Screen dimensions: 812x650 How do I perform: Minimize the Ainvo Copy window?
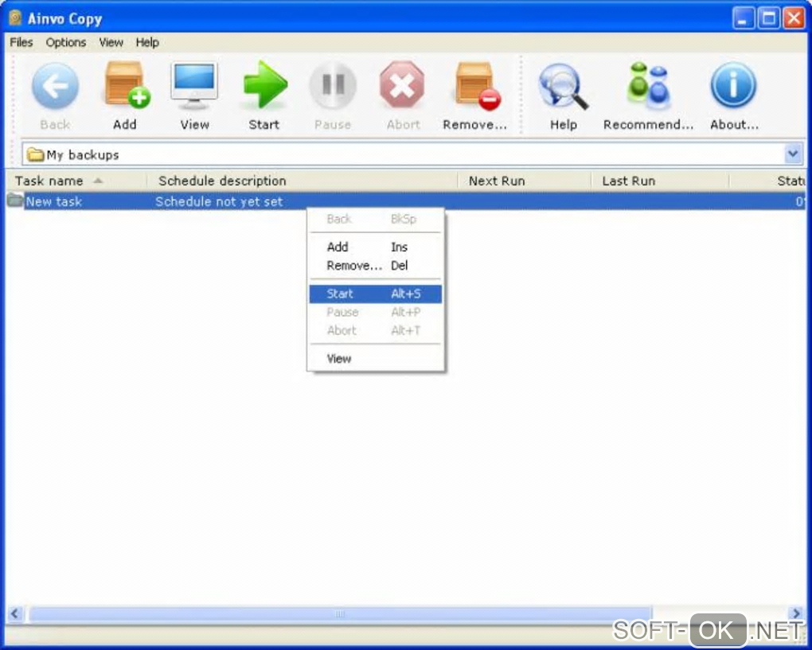pyautogui.click(x=743, y=18)
